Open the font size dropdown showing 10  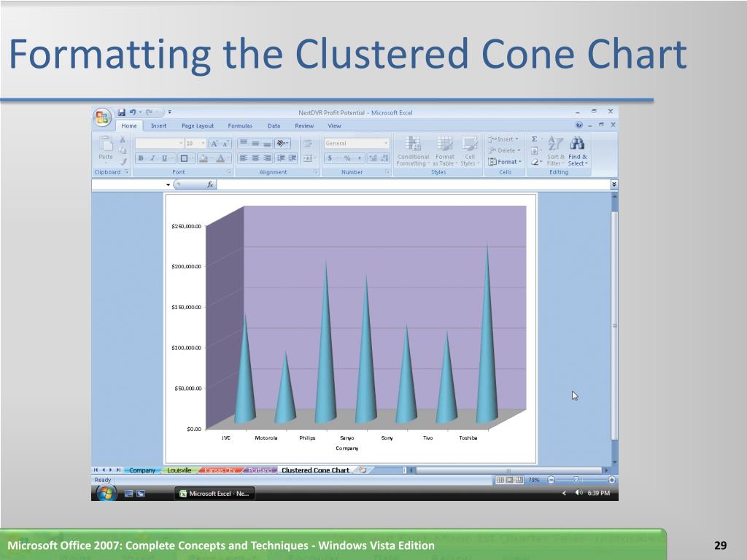[203, 144]
